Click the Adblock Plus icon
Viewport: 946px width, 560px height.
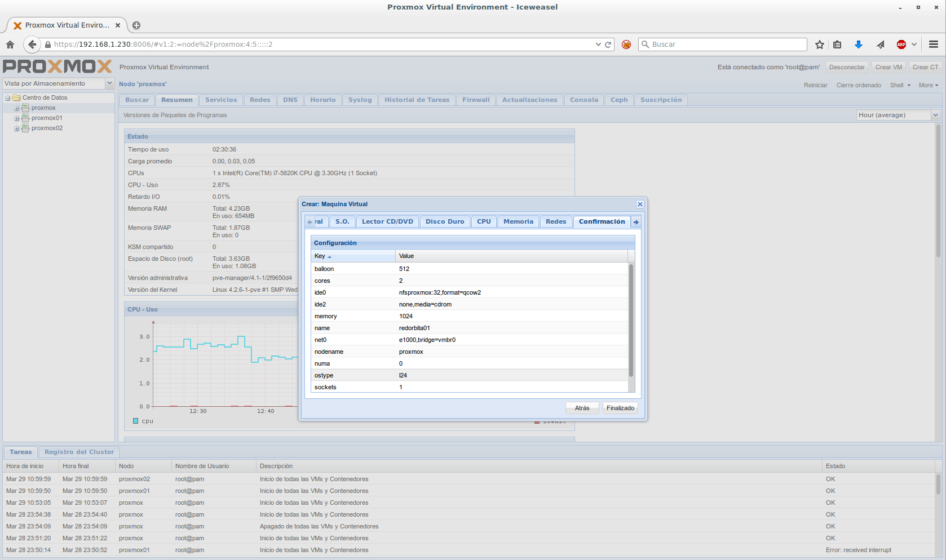point(901,45)
